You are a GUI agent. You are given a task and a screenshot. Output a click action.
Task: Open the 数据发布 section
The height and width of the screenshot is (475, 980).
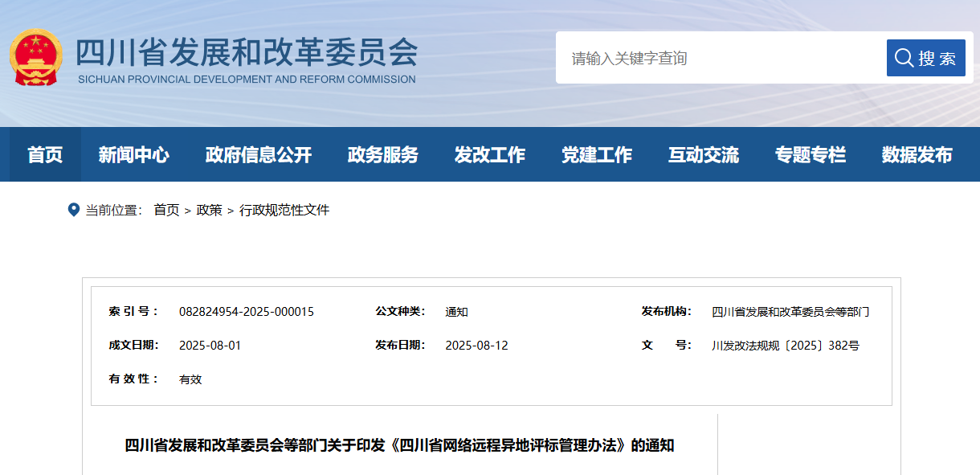pos(916,154)
